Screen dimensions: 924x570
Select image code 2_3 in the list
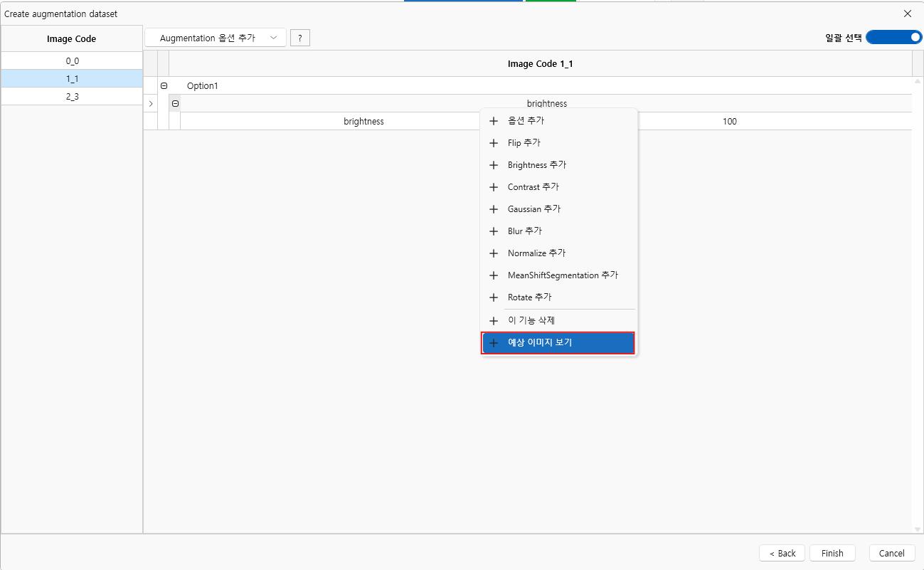pyautogui.click(x=72, y=97)
